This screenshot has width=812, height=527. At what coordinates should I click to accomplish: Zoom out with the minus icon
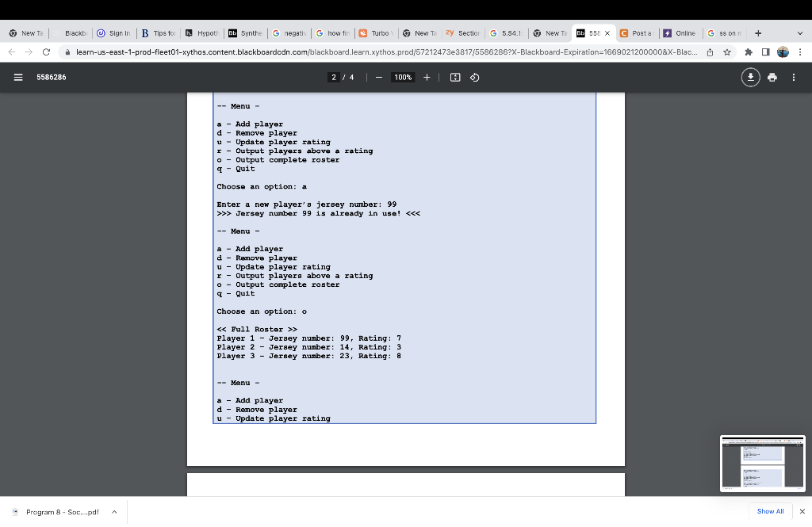pyautogui.click(x=378, y=77)
